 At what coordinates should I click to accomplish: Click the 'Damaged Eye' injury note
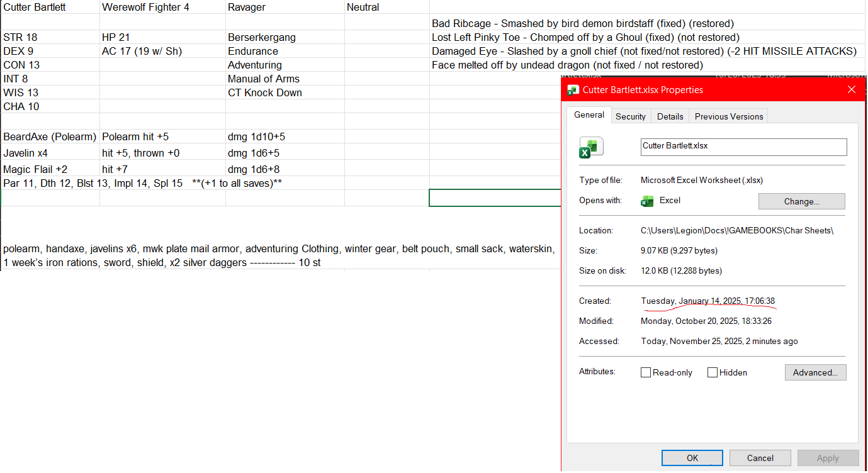(644, 52)
